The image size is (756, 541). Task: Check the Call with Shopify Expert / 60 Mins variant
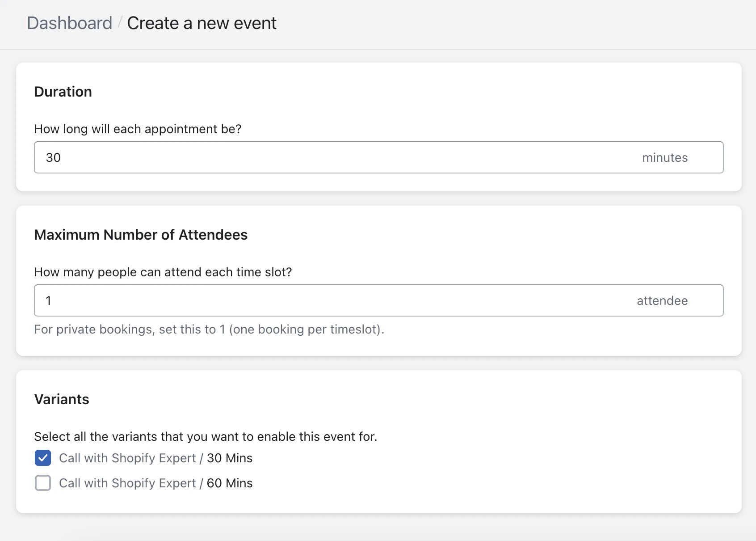tap(43, 483)
